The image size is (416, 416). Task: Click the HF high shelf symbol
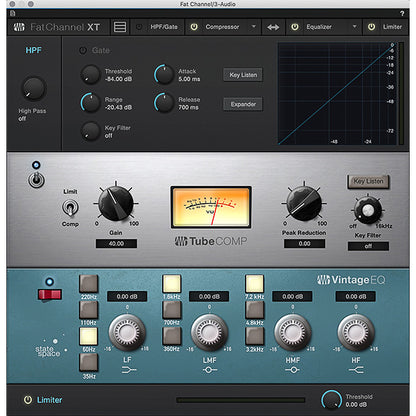click(x=356, y=370)
